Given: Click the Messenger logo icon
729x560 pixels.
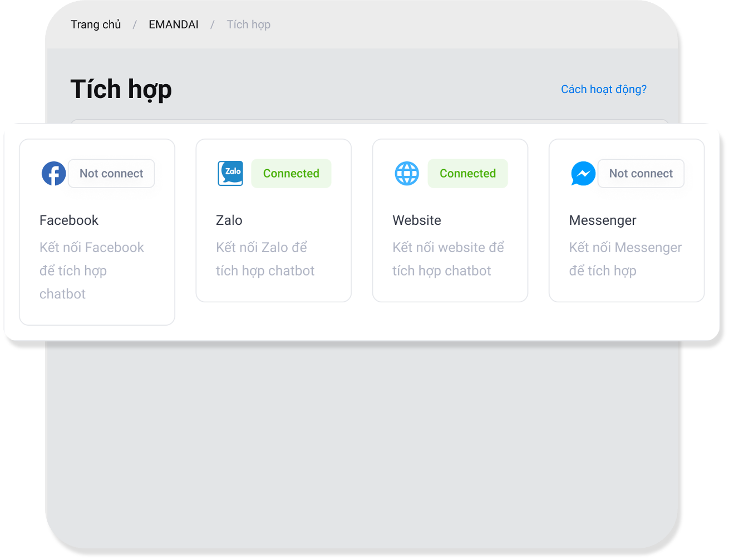Looking at the screenshot, I should pos(583,174).
